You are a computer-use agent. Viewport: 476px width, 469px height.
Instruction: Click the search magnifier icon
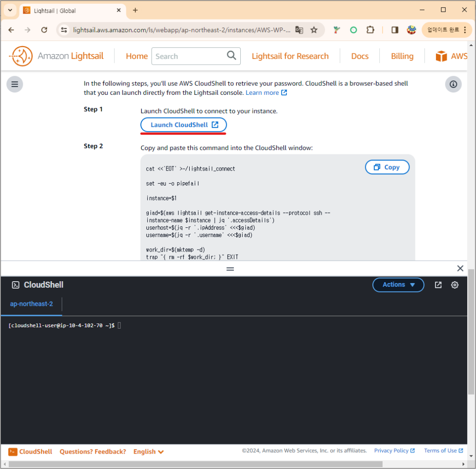coord(231,56)
